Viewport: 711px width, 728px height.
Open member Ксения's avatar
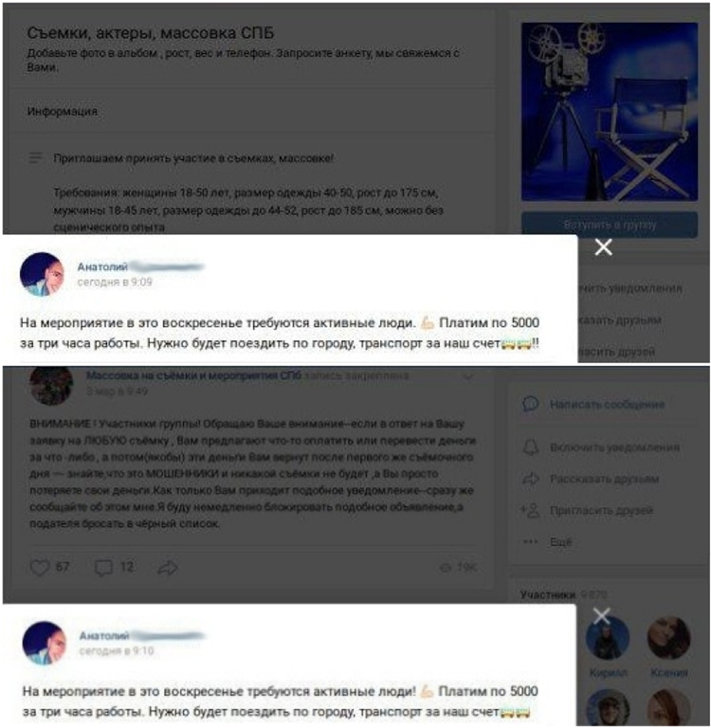(668, 638)
